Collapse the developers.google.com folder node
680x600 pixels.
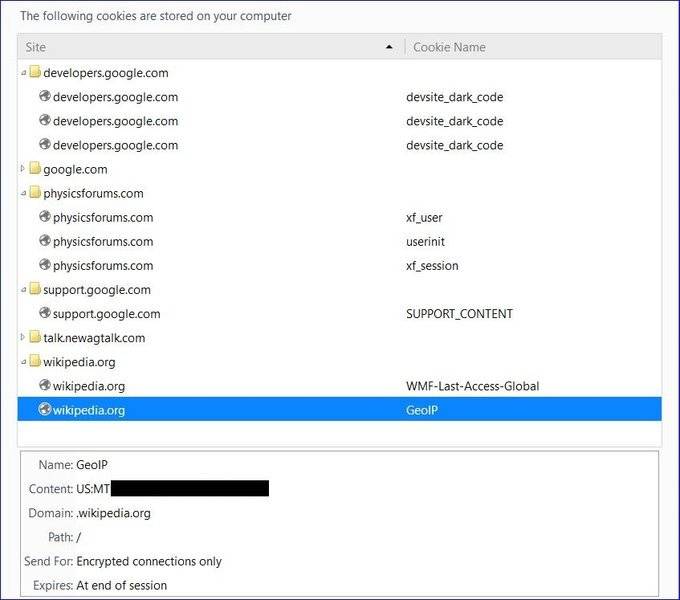(x=23, y=73)
